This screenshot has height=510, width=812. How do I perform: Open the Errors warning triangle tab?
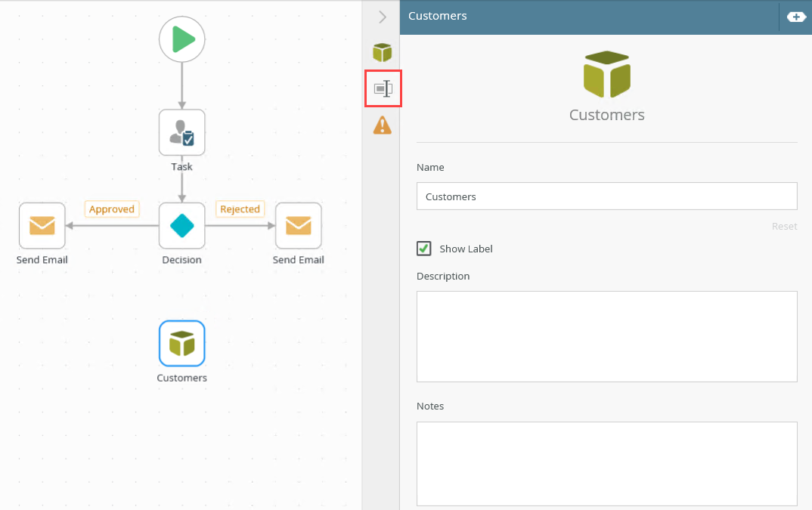pyautogui.click(x=382, y=125)
